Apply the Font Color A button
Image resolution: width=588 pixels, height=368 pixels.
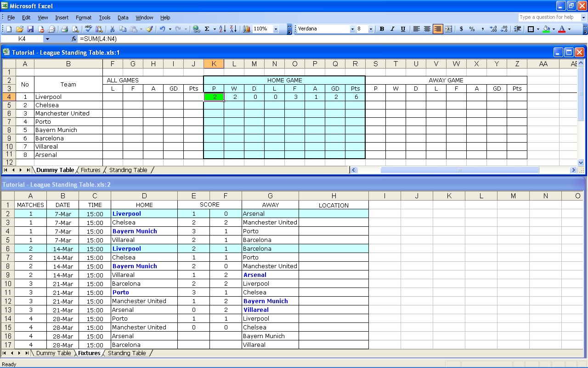(x=562, y=29)
